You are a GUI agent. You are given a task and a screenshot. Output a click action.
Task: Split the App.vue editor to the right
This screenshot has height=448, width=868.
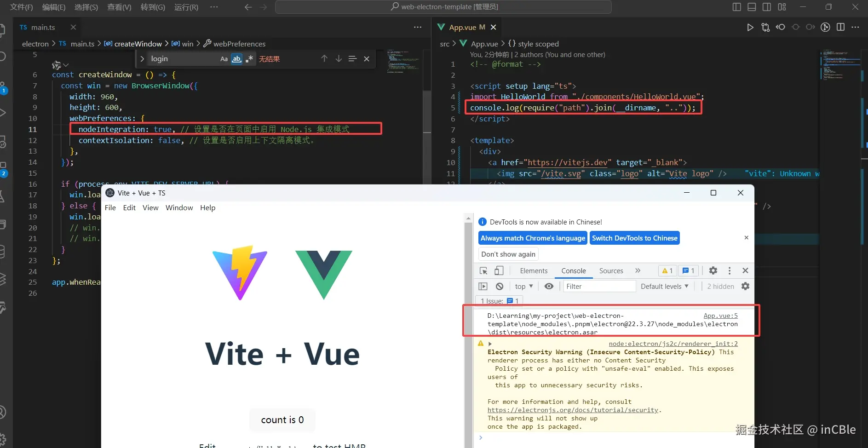tap(840, 27)
